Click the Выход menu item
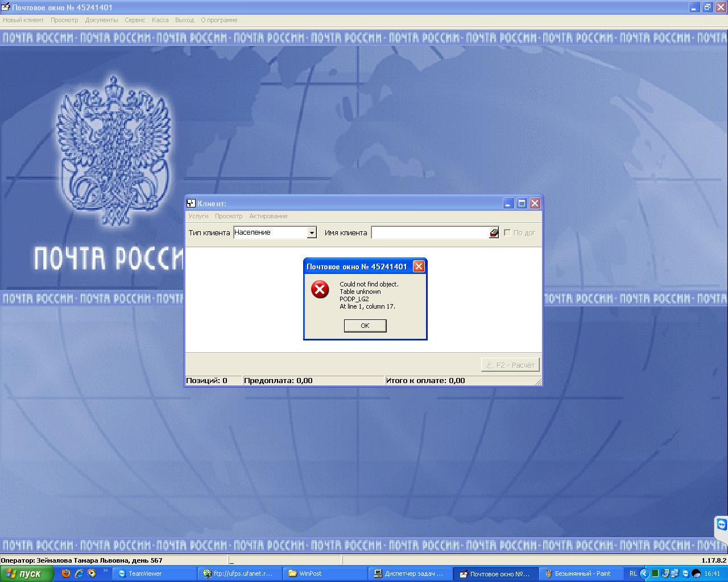Viewport: 728px width, 582px height. pos(185,20)
